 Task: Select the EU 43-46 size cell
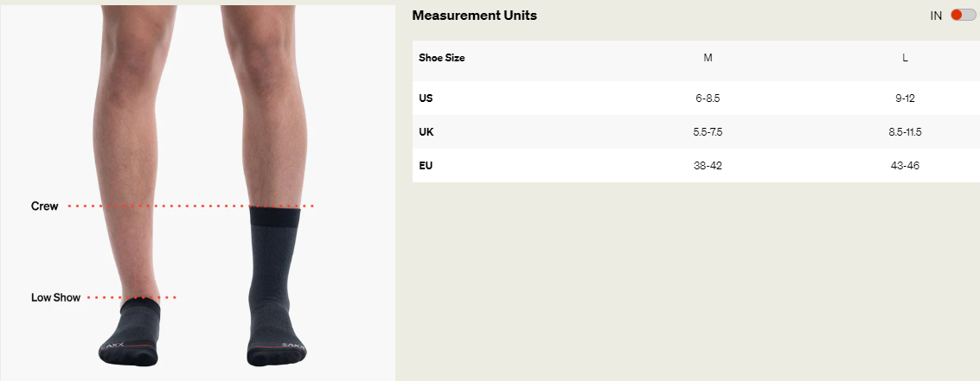pyautogui.click(x=905, y=165)
